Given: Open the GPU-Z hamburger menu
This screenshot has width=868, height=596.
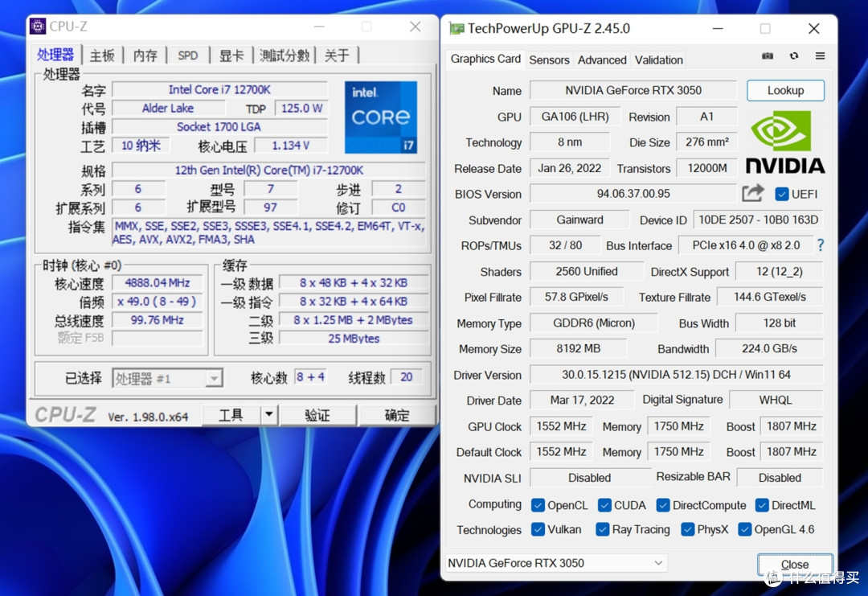Looking at the screenshot, I should pos(820,56).
